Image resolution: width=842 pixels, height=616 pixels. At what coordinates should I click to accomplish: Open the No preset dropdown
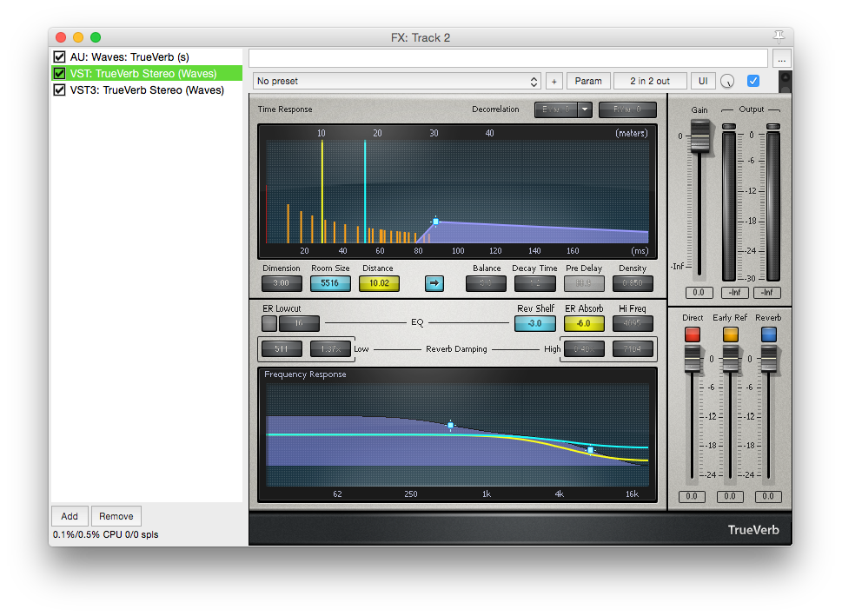pos(397,81)
